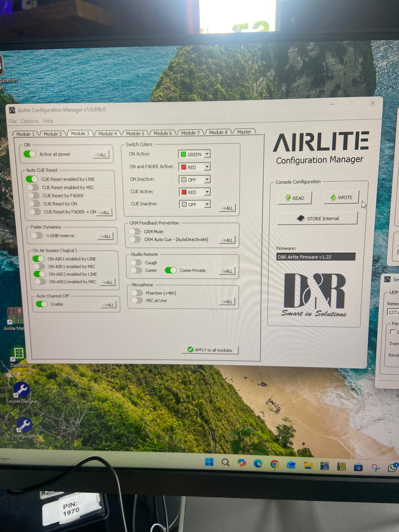
Task: Click ->ALL in CRM Feedback Prevention group
Action: click(x=227, y=240)
